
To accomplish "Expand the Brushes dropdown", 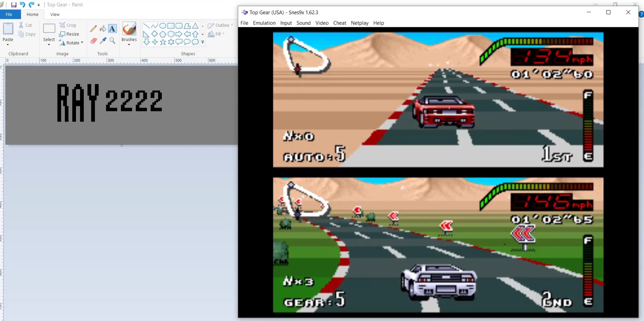I will (129, 44).
